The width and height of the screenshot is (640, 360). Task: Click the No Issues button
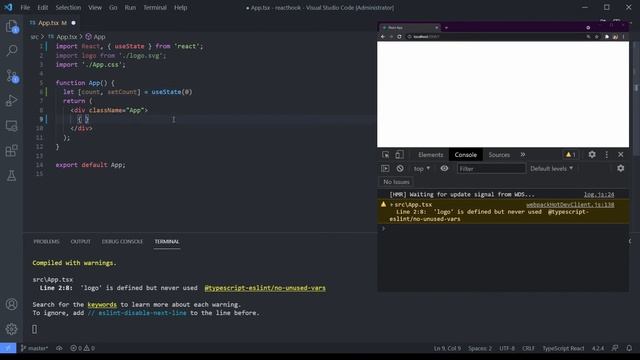(x=396, y=182)
